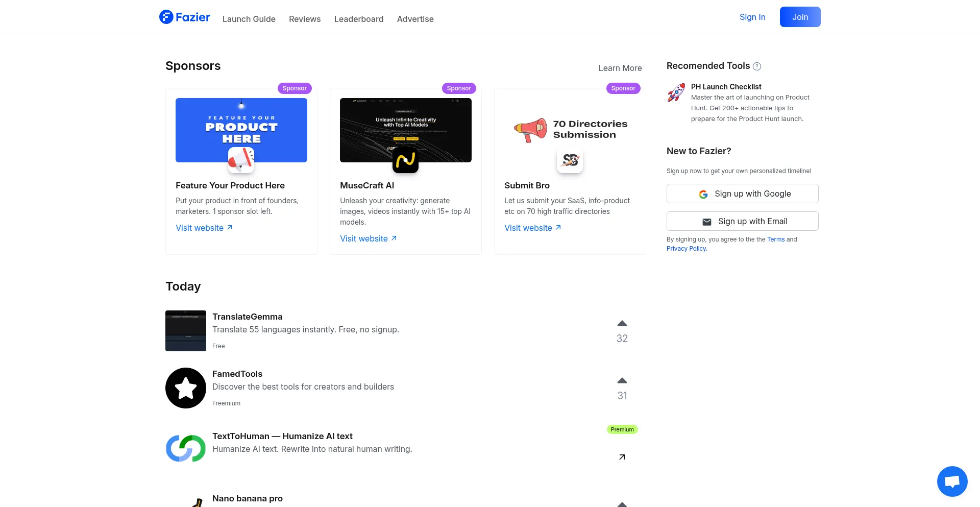This screenshot has height=507, width=980.
Task: Click the Submit Bro SB logo icon
Action: point(570,160)
